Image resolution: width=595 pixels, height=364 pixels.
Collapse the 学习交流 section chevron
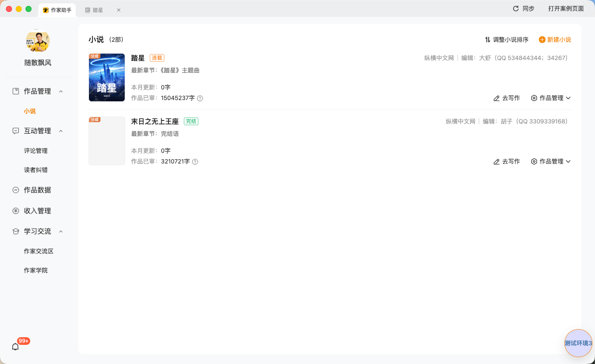61,231
